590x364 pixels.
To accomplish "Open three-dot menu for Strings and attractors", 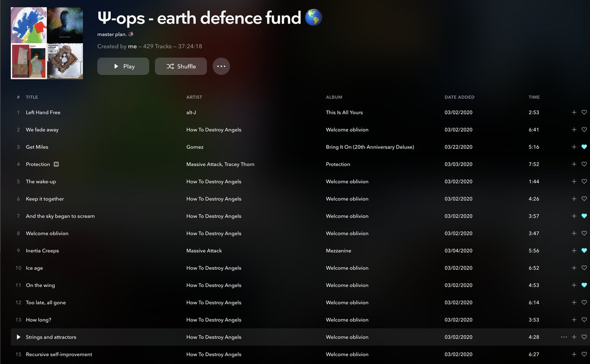I will (563, 337).
